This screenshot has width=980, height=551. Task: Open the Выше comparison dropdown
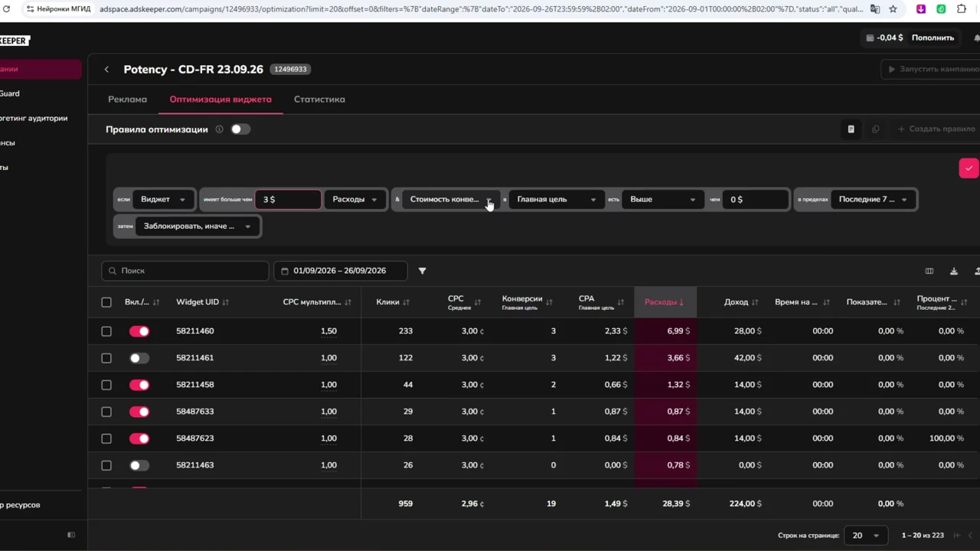(x=663, y=200)
